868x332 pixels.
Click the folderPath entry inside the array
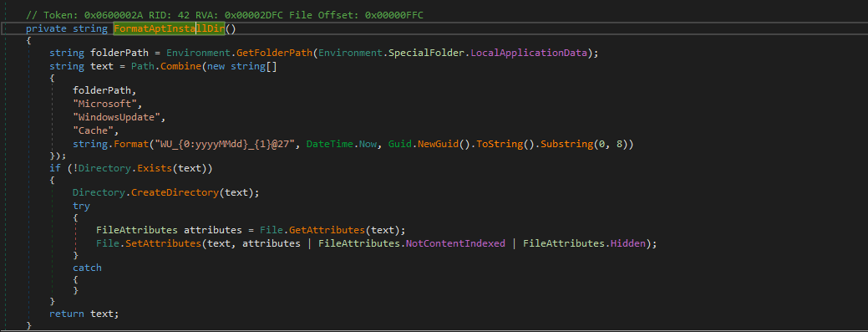[102, 91]
